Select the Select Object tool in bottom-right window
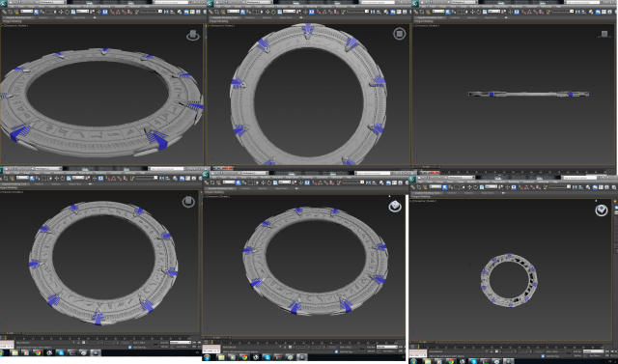Viewport: 618px width, 364px height. [x=444, y=187]
